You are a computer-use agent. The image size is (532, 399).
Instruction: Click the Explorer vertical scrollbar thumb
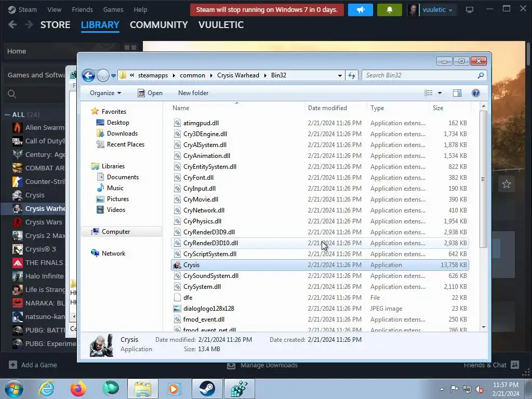point(483,179)
